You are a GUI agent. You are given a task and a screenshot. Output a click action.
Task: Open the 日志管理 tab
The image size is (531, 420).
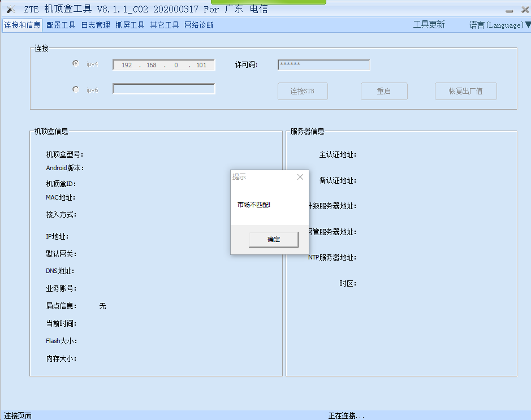coord(96,25)
